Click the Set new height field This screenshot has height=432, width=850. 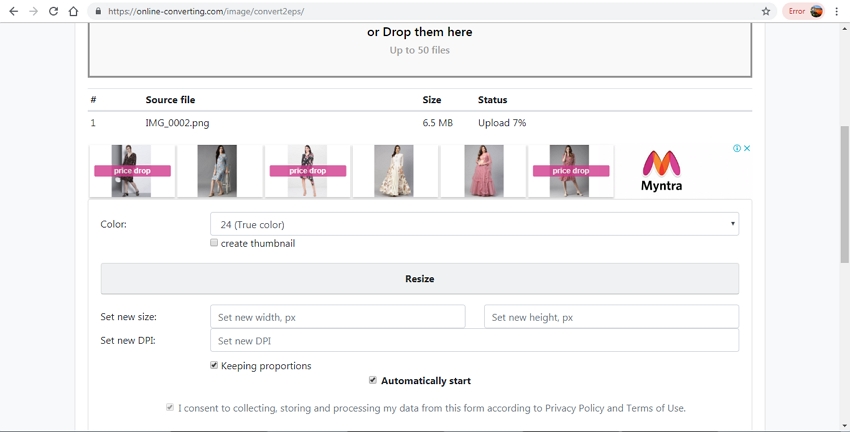[611, 317]
